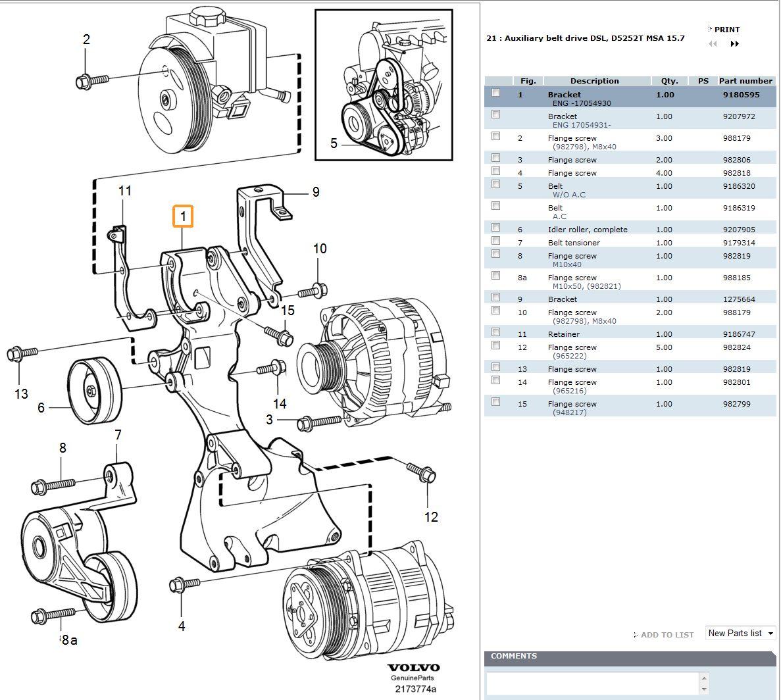Image resolution: width=781 pixels, height=700 pixels.
Task: Click the highlighted callout 1 in the diagram
Action: (x=182, y=215)
